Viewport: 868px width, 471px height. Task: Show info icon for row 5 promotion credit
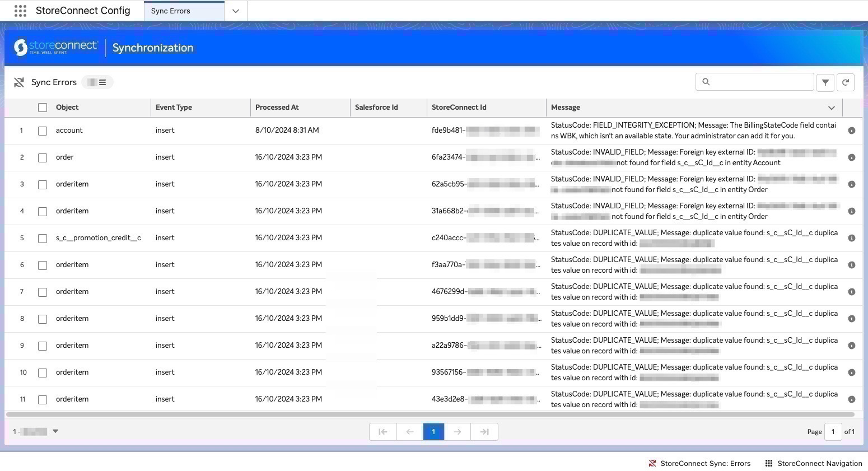point(852,238)
